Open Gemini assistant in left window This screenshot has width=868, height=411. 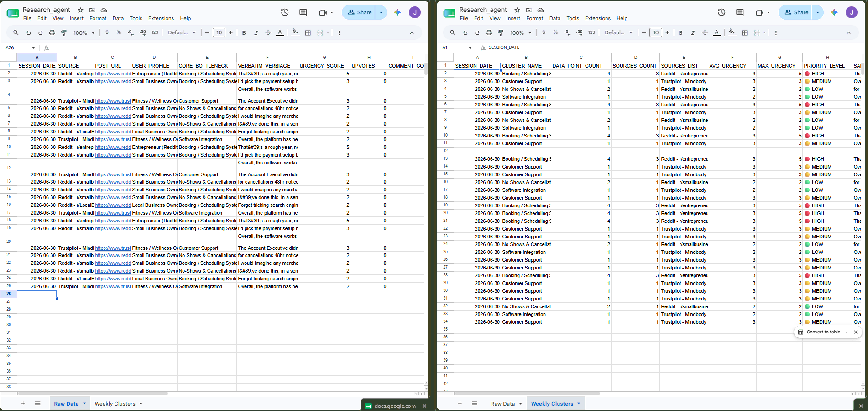(x=397, y=12)
